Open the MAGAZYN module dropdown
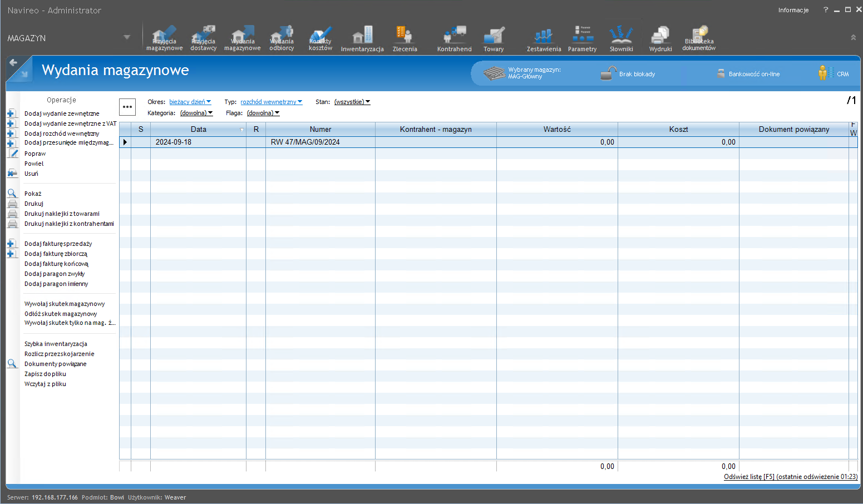863x504 pixels. click(x=126, y=38)
